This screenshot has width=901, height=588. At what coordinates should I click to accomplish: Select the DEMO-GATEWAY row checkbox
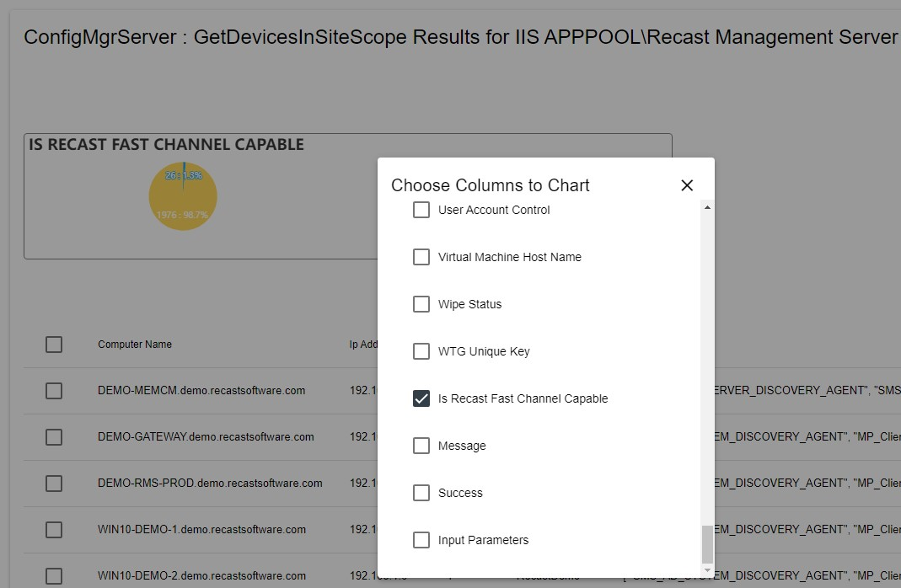[54, 437]
